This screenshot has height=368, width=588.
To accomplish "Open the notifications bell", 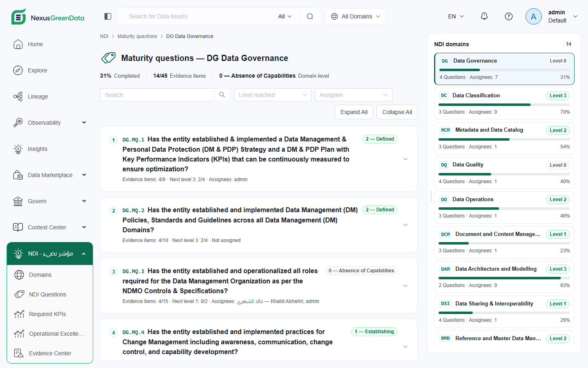I will (484, 16).
